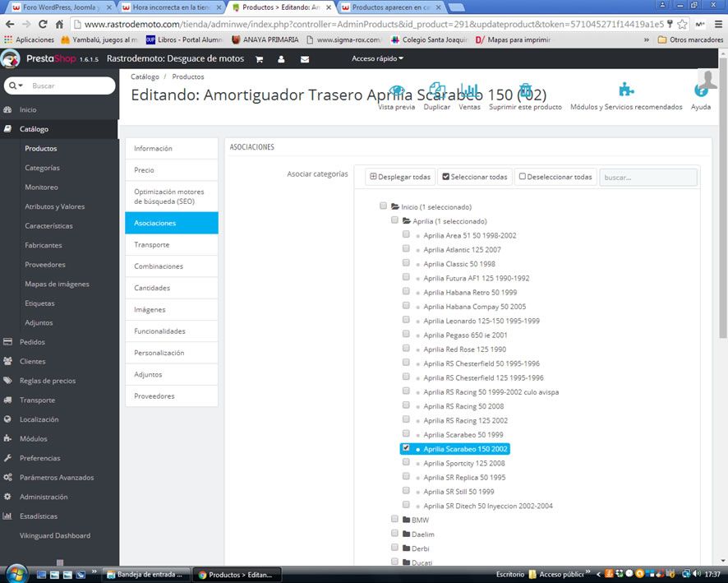Bookmark the page with the star icon
This screenshot has width=728, height=583.
[682, 24]
